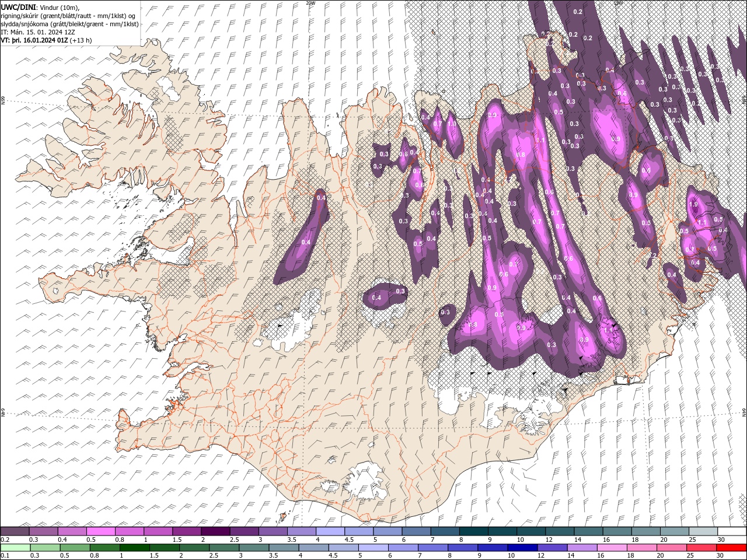This screenshot has width=747, height=560.
Task: Click the 0.2 tick label of snow legend
Action: point(5,540)
